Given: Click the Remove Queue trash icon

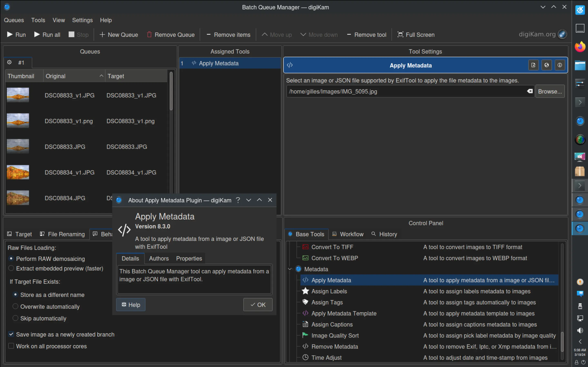Looking at the screenshot, I should pos(149,34).
